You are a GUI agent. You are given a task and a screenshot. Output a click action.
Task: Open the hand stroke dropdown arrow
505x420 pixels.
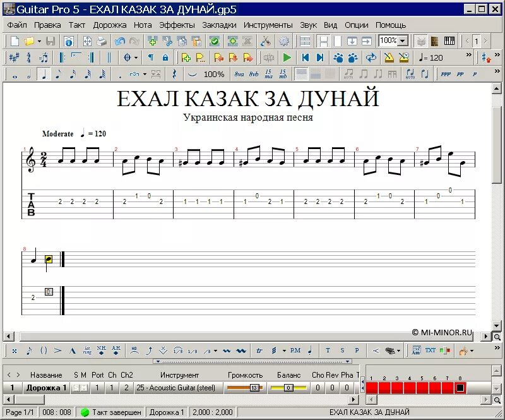pos(472,351)
